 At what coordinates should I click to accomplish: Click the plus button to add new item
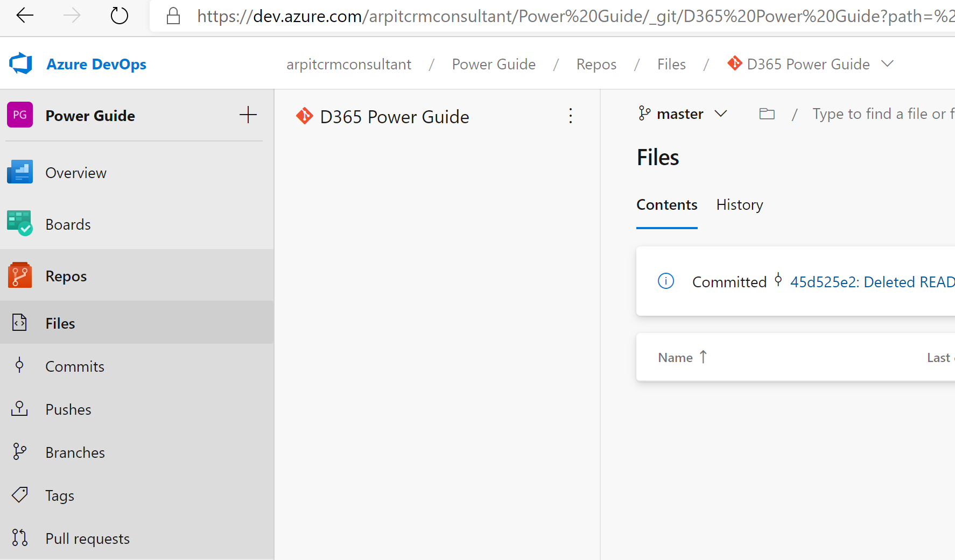pyautogui.click(x=248, y=115)
